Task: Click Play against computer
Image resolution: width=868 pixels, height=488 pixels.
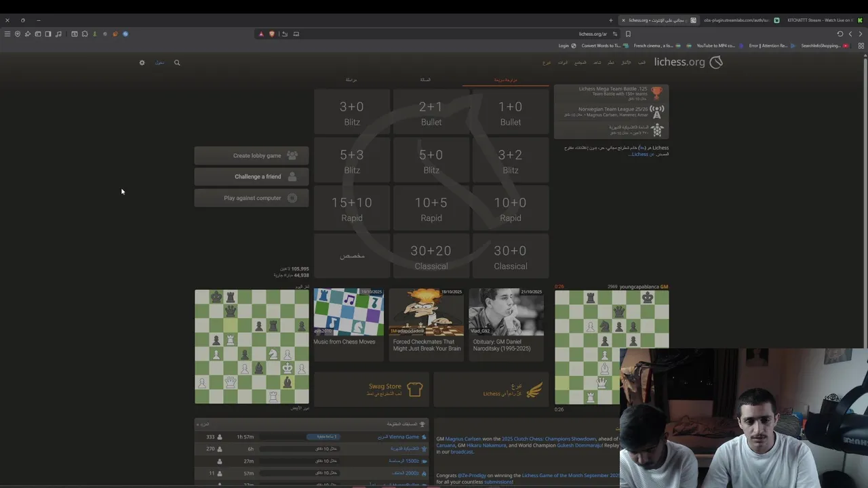Action: point(252,198)
